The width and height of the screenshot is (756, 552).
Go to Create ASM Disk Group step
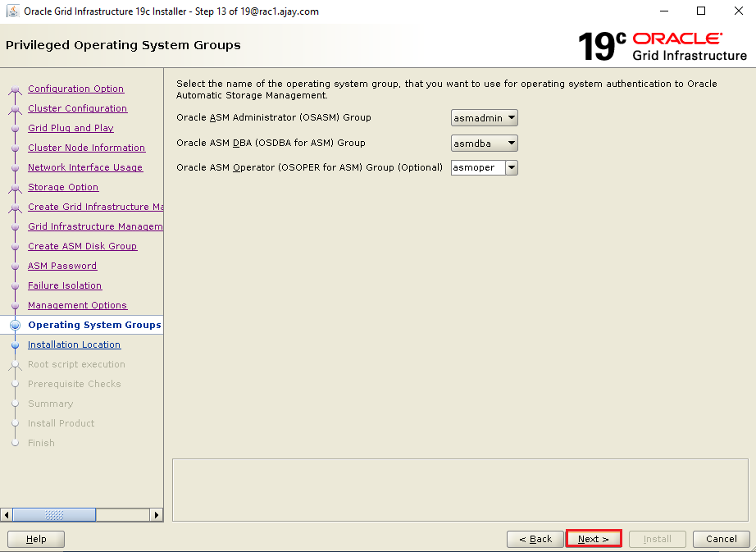click(x=83, y=246)
